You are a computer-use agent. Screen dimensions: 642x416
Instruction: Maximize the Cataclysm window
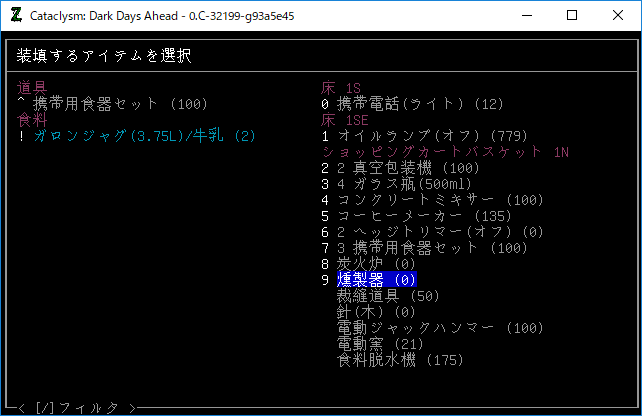pyautogui.click(x=572, y=16)
